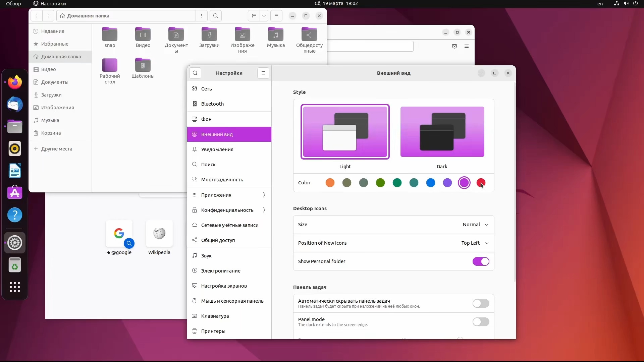Open Files main hamburger menu
644x362 pixels.
[x=276, y=16]
